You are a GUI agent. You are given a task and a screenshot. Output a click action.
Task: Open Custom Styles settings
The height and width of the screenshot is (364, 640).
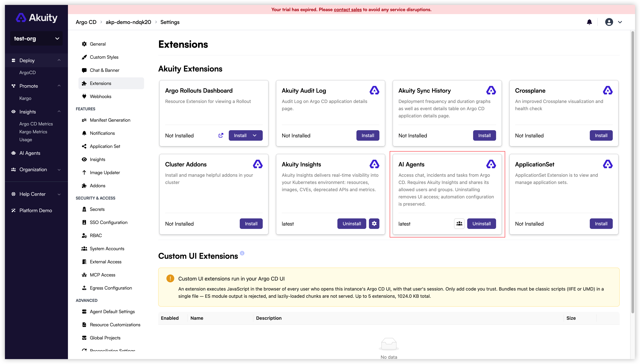click(111, 57)
